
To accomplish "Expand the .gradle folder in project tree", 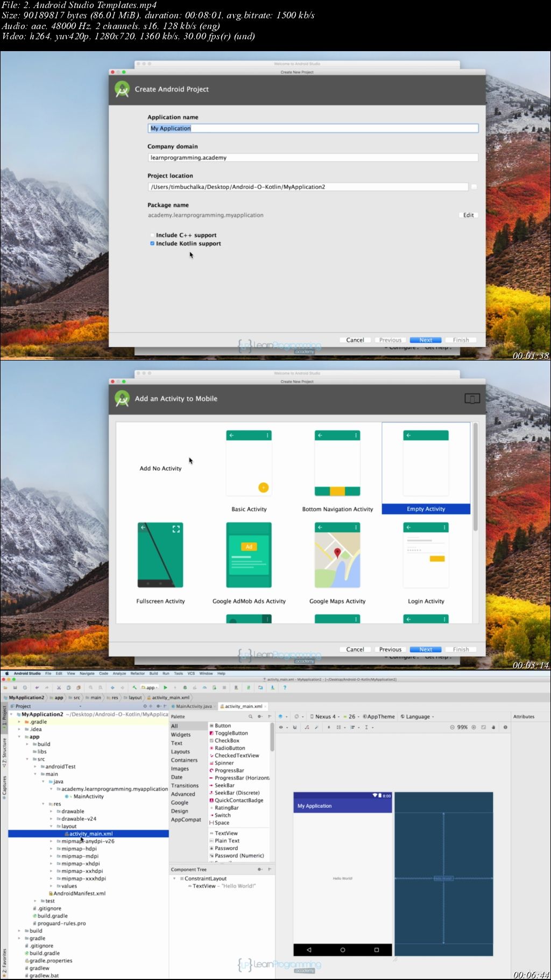I will point(19,722).
